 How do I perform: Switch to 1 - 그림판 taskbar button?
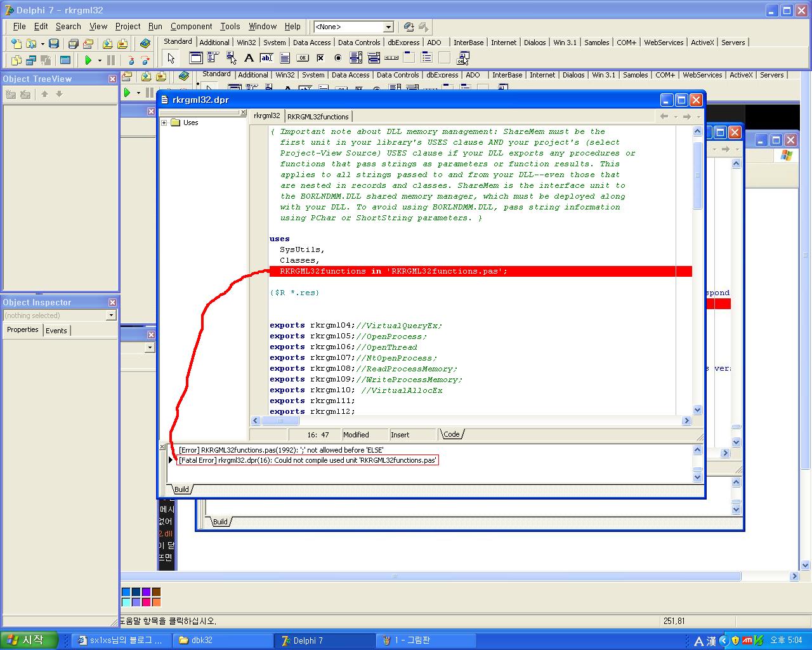coord(425,640)
